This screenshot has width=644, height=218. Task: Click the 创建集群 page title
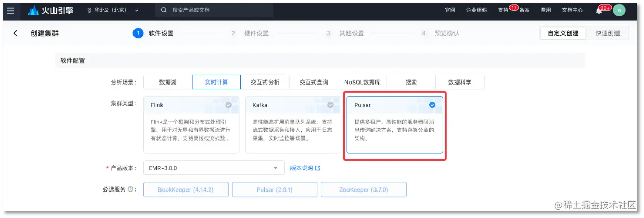pyautogui.click(x=44, y=33)
